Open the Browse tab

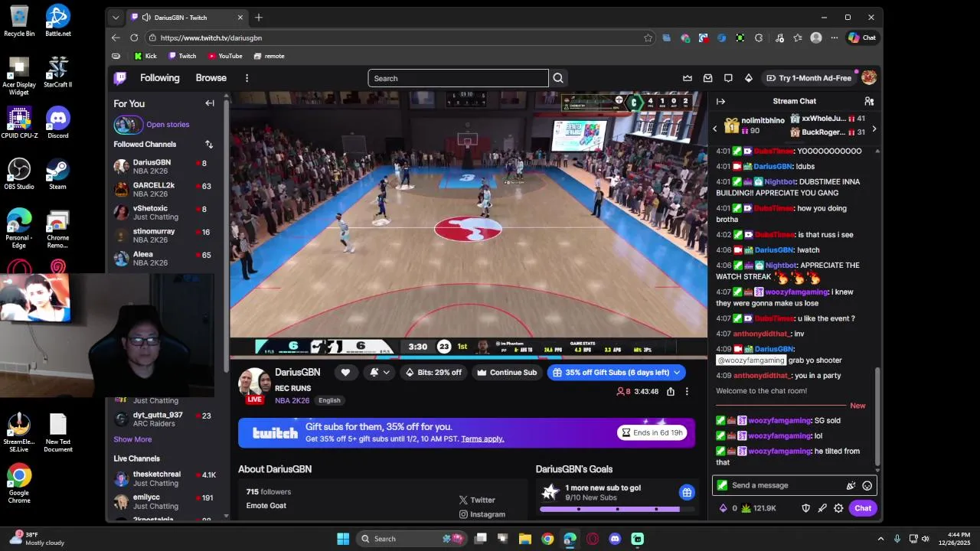[211, 78]
